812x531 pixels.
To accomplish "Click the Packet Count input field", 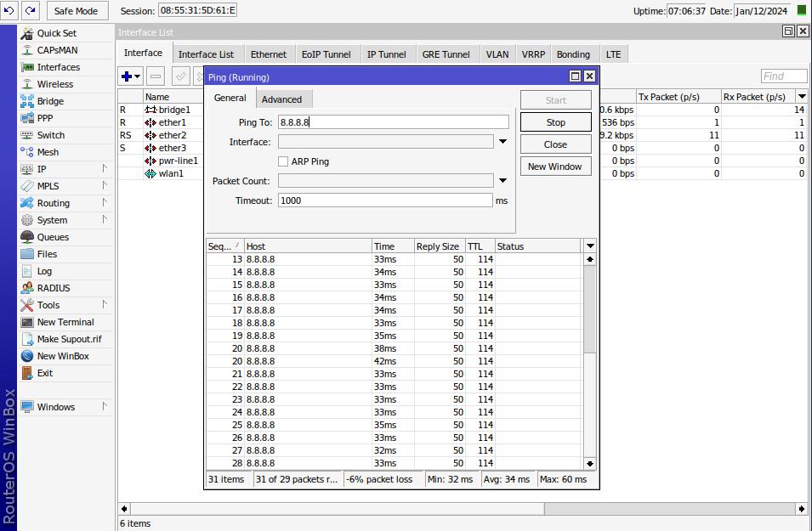I will coord(385,181).
